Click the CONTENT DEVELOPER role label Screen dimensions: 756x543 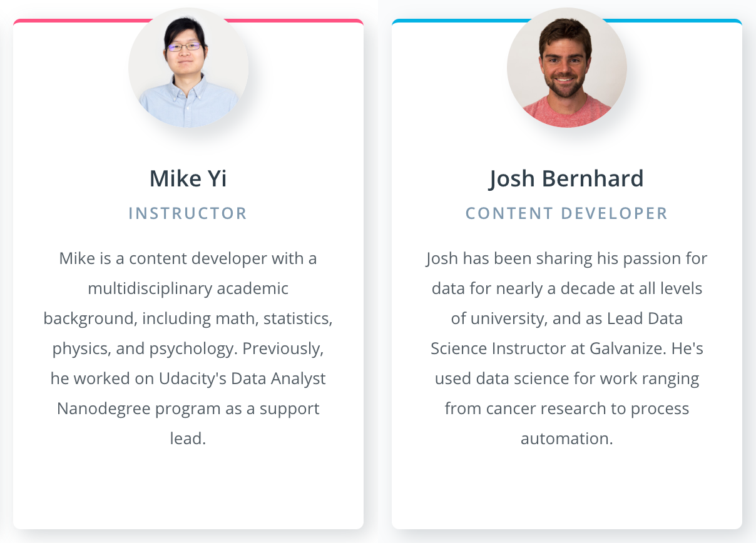coord(567,213)
